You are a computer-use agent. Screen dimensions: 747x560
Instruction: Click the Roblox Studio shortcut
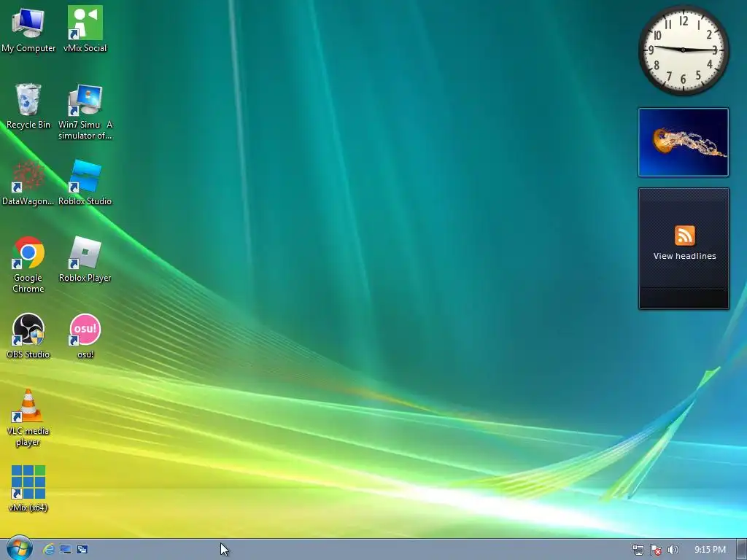[x=85, y=183]
